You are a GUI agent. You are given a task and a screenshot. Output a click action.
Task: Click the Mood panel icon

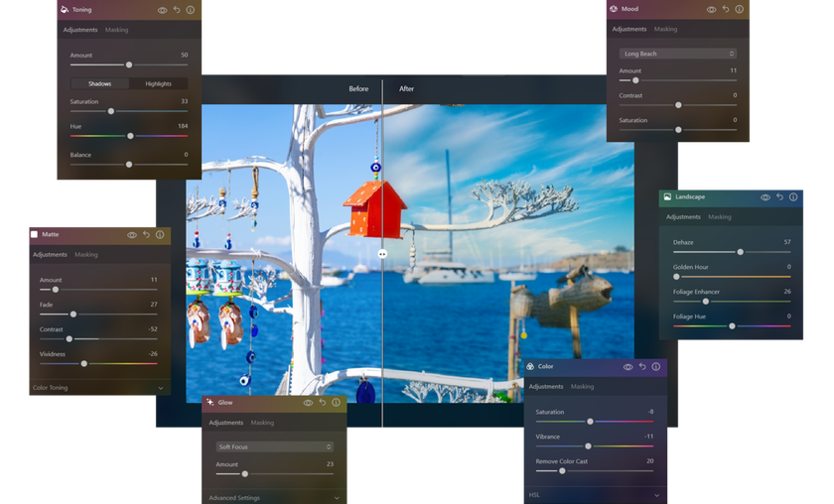[x=614, y=9]
